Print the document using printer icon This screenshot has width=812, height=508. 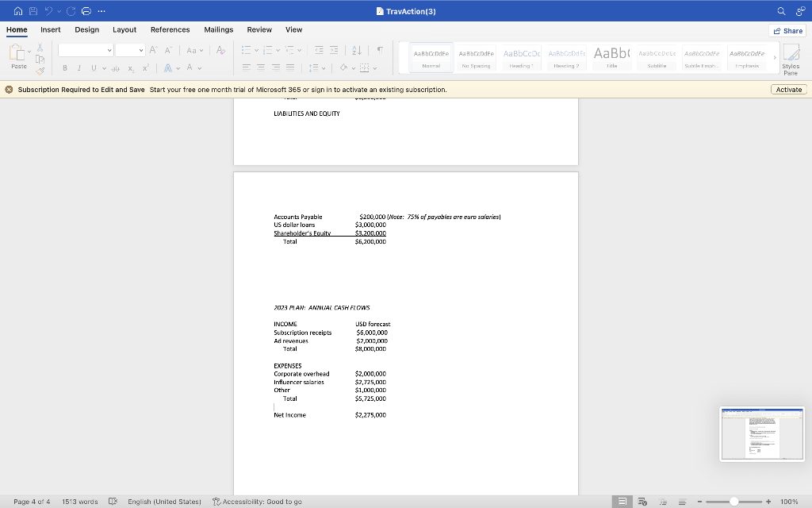(86, 11)
